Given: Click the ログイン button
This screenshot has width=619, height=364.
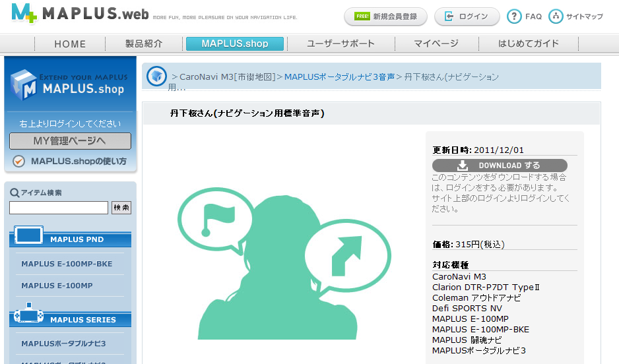Looking at the screenshot, I should pyautogui.click(x=467, y=16).
